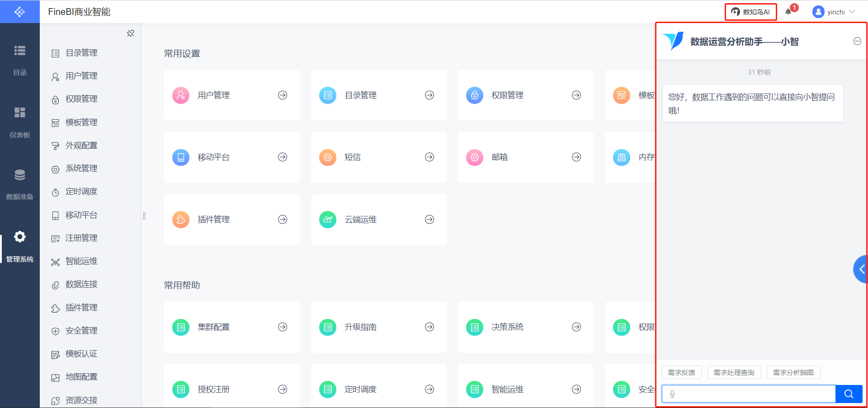
Task: Click the 需求处理查询 quick button
Action: tap(734, 372)
